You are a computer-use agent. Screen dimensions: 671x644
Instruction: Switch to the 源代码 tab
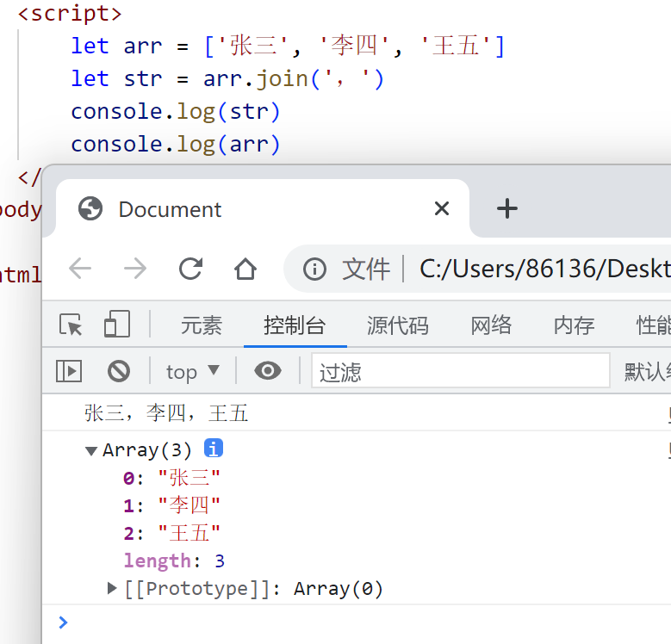pos(398,325)
